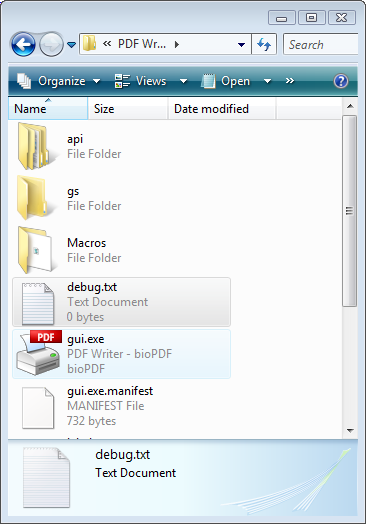Click the scrollbar down arrow
Image resolution: width=366 pixels, height=524 pixels.
tap(350, 430)
